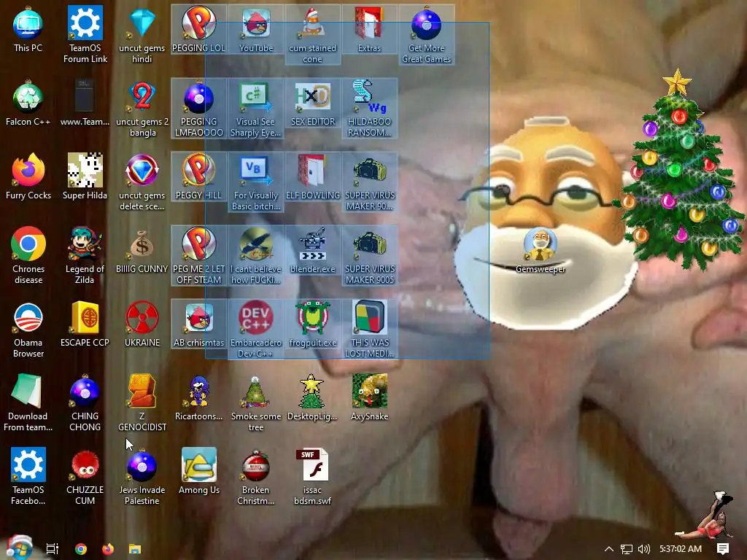Open Embarcadero Dev-C++ shortcut
This screenshot has height=560, width=747.
(x=256, y=330)
